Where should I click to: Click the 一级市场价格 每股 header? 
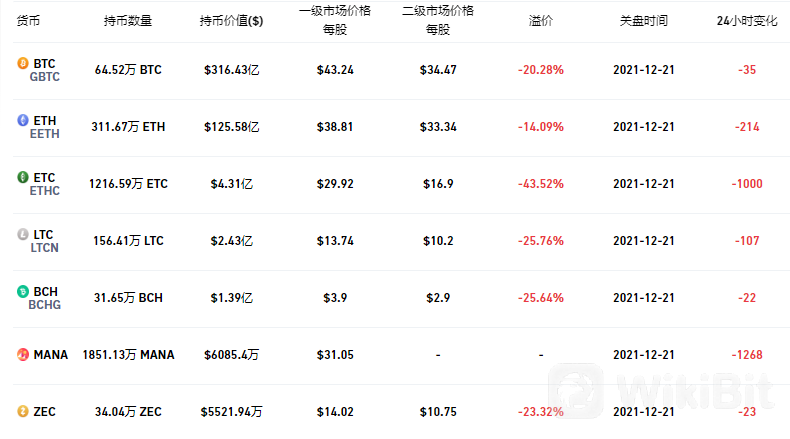(x=335, y=20)
